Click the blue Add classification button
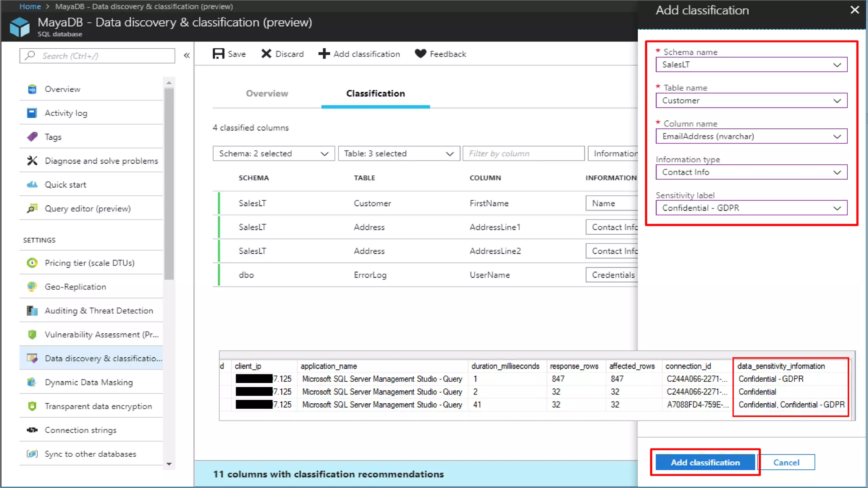 [x=705, y=463]
